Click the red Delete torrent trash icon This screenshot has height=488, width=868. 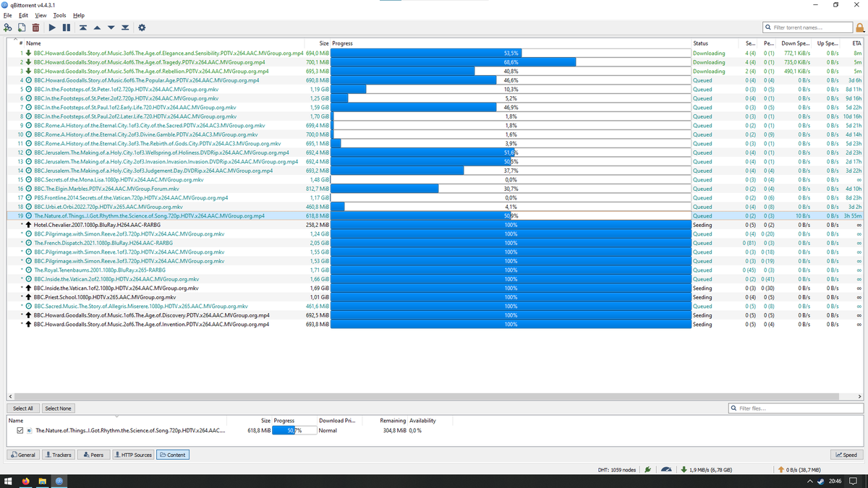coord(35,27)
